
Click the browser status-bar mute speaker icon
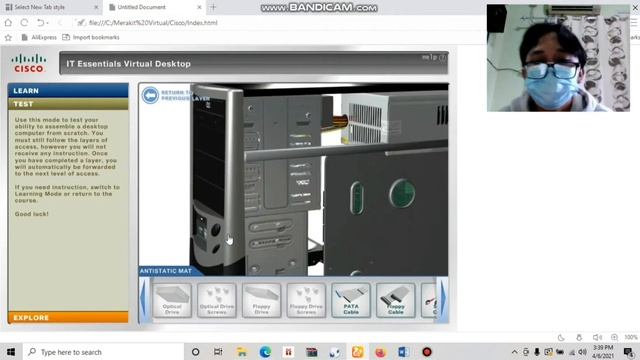(597, 338)
